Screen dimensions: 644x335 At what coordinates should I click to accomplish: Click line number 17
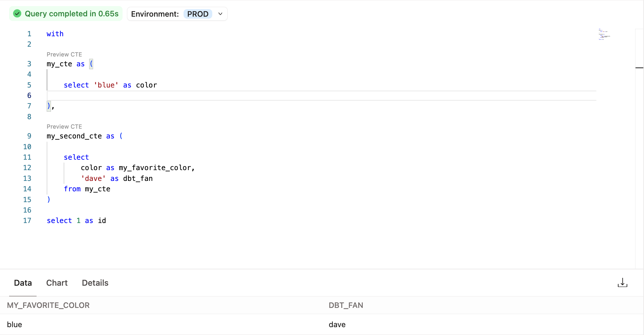(27, 220)
